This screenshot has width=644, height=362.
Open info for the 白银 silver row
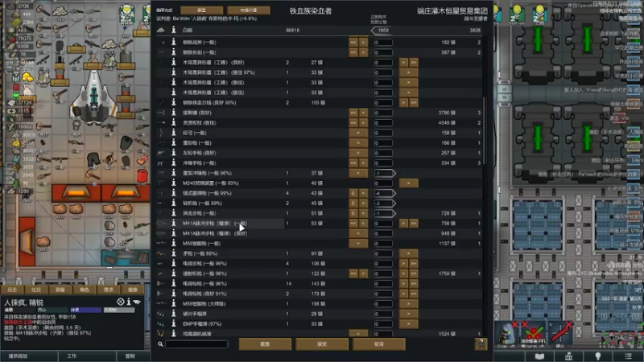[174, 30]
